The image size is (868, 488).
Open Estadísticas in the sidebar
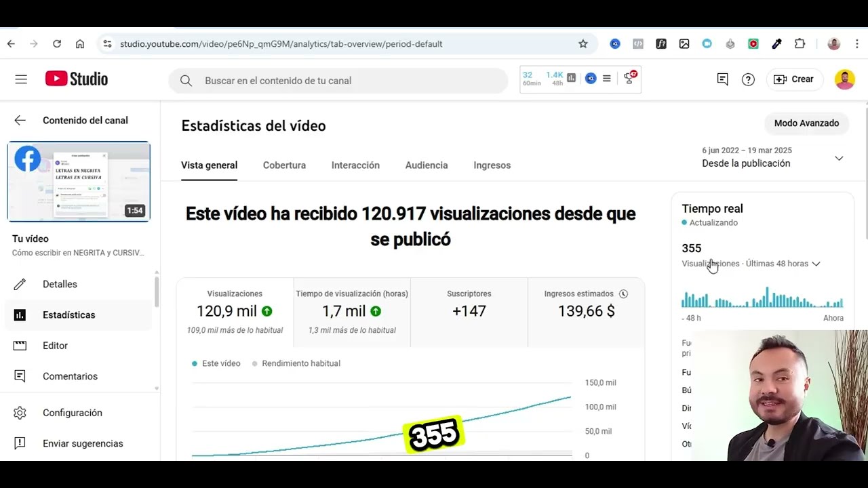[x=79, y=315]
